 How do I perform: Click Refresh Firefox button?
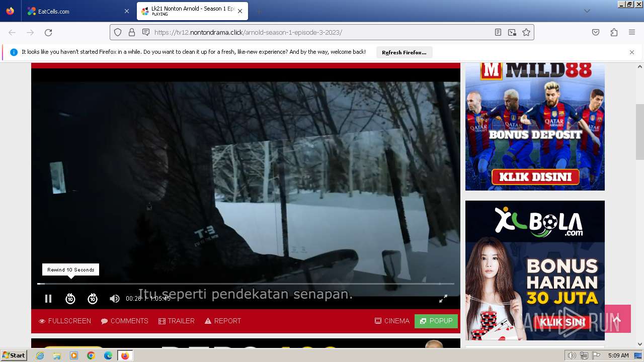pyautogui.click(x=404, y=52)
